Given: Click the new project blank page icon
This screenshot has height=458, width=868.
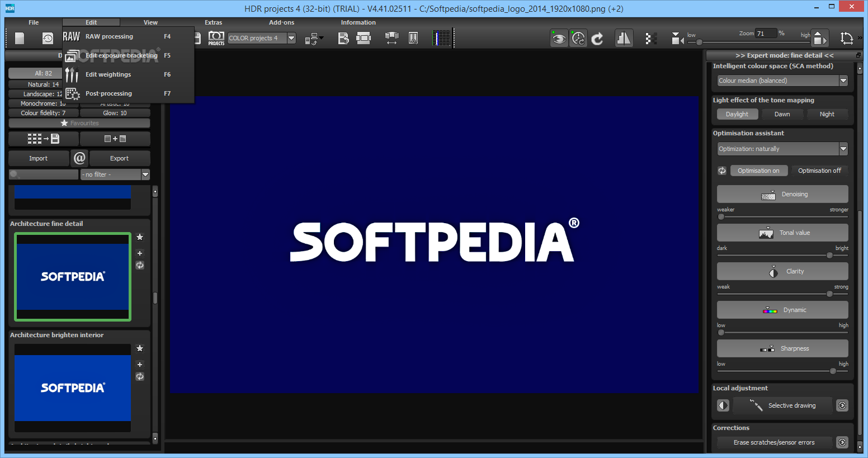Looking at the screenshot, I should [20, 38].
